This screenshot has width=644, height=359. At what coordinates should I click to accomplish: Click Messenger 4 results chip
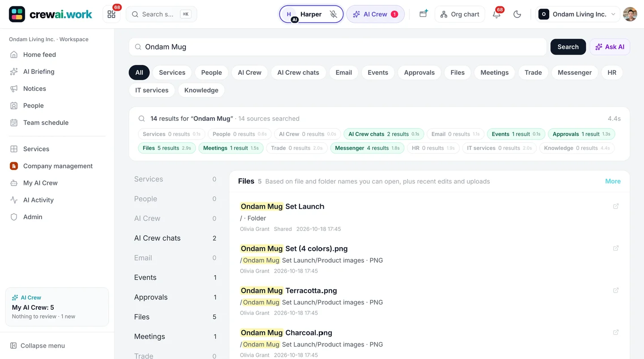tap(367, 148)
